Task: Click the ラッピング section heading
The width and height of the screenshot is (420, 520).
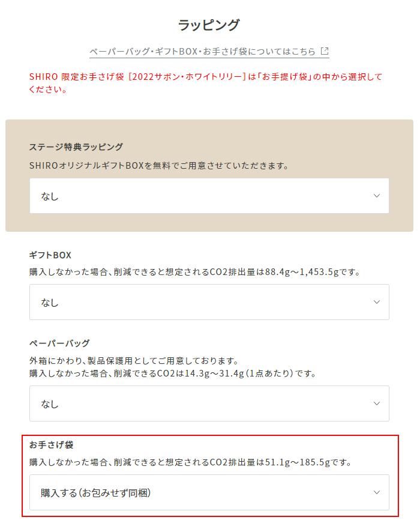Action: (209, 25)
